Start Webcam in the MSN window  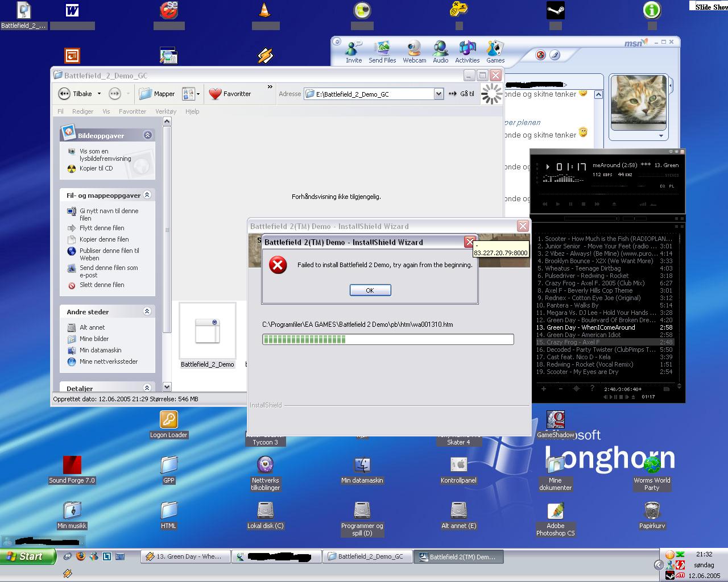(x=415, y=52)
